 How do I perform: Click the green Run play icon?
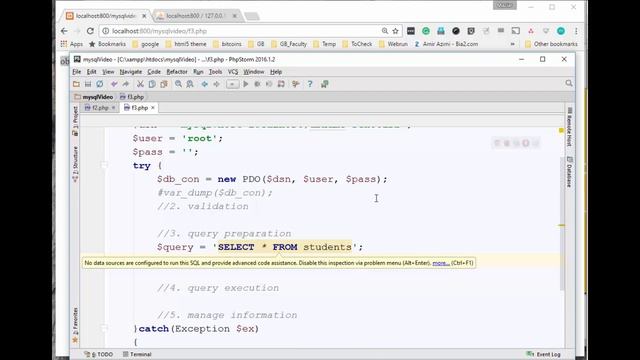click(246, 84)
